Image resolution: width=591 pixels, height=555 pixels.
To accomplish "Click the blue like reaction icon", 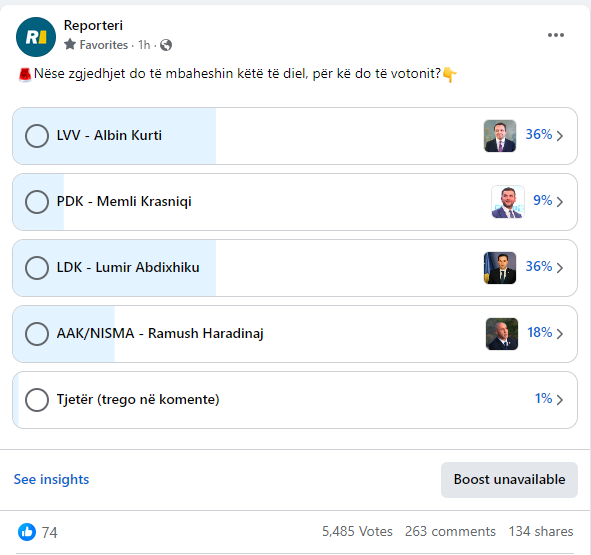I will [x=27, y=532].
